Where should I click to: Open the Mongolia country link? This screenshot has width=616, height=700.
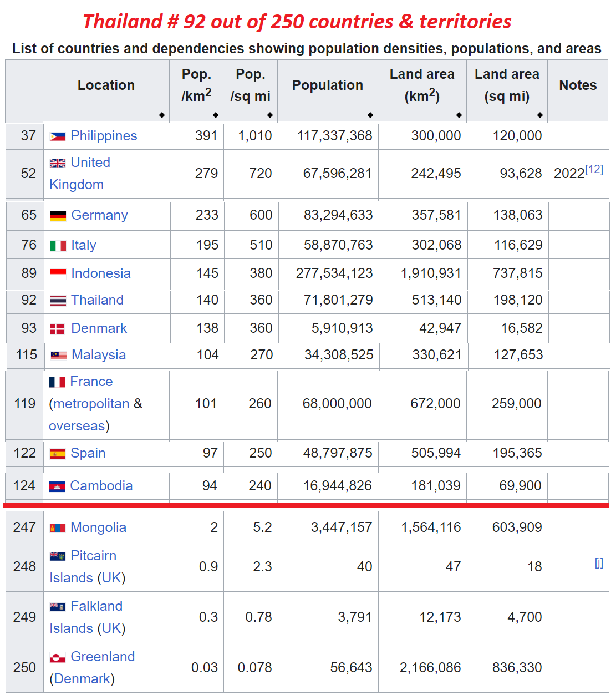click(98, 527)
